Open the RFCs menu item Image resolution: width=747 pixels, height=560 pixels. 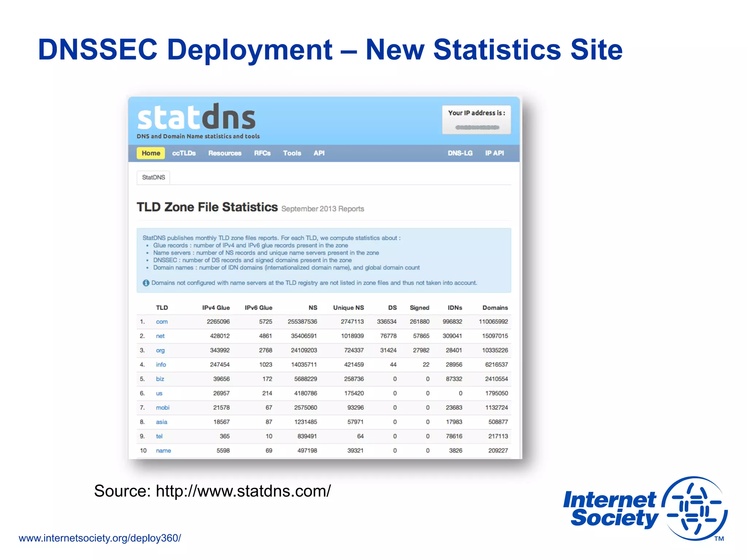click(x=262, y=153)
